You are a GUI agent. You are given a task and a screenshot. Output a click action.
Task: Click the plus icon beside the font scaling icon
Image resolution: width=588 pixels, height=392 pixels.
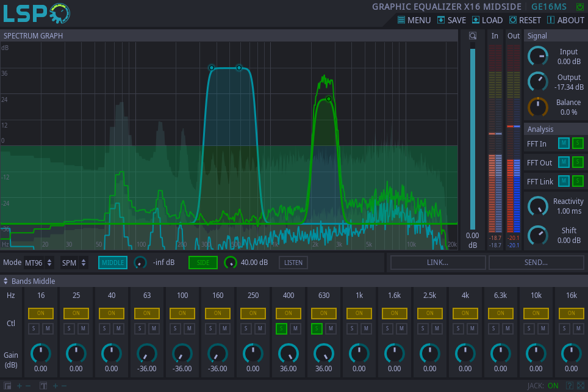(x=56, y=386)
